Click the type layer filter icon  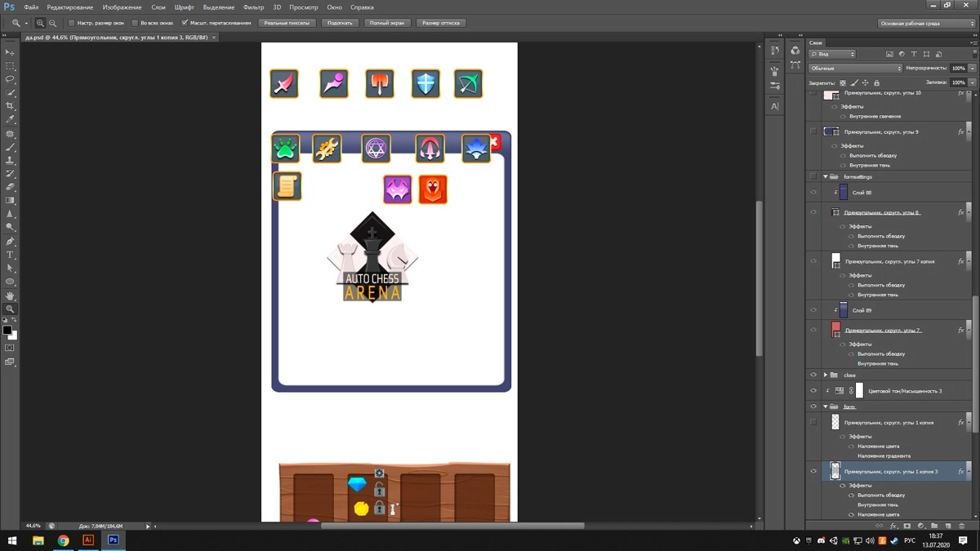(x=914, y=54)
